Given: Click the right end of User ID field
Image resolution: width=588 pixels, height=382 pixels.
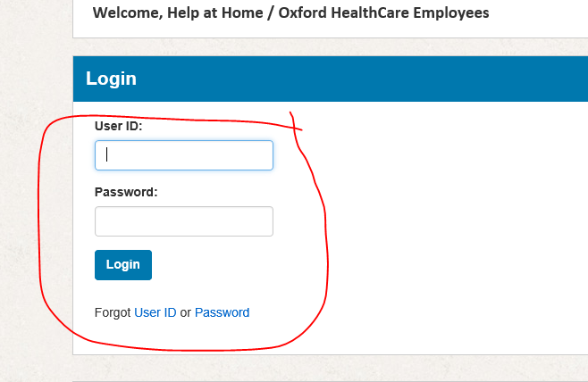Looking at the screenshot, I should [x=263, y=155].
